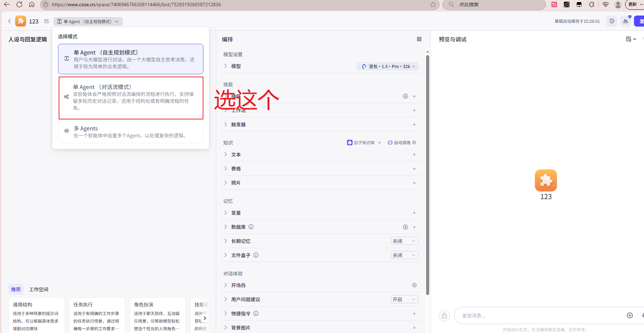Select 单 Agent（对话流模式） option
This screenshot has height=333, width=644.
coord(131,98)
